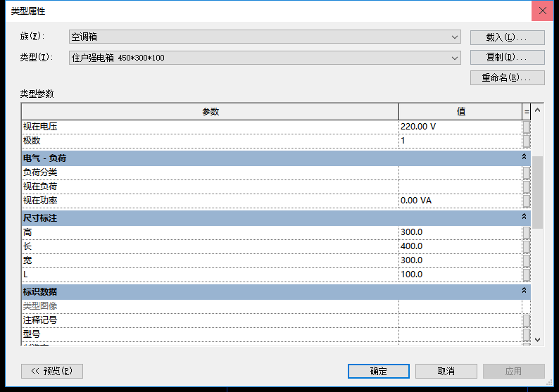Viewport: 559px width, 392px height.
Task: Select the 视在电压 value 220.00 V
Action: [x=460, y=127]
